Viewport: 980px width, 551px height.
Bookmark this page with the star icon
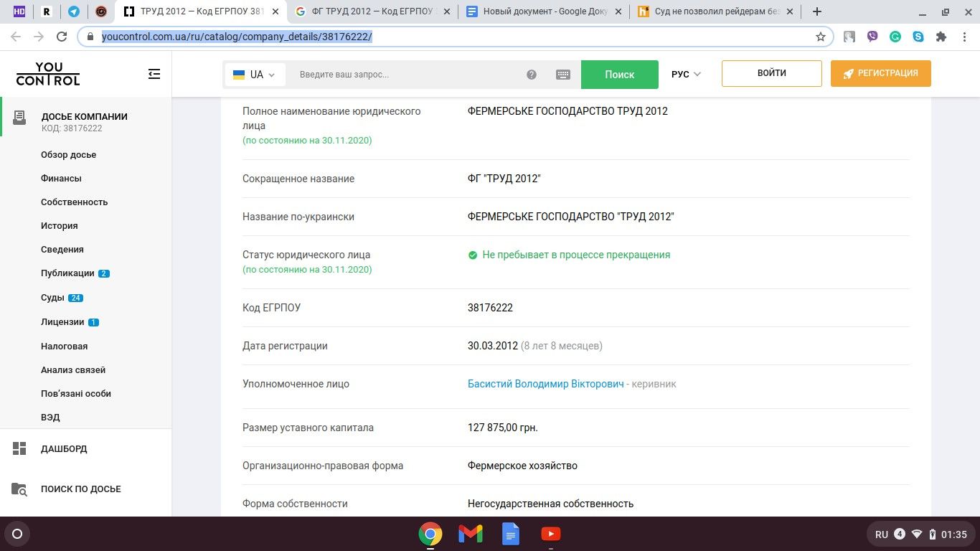click(821, 37)
